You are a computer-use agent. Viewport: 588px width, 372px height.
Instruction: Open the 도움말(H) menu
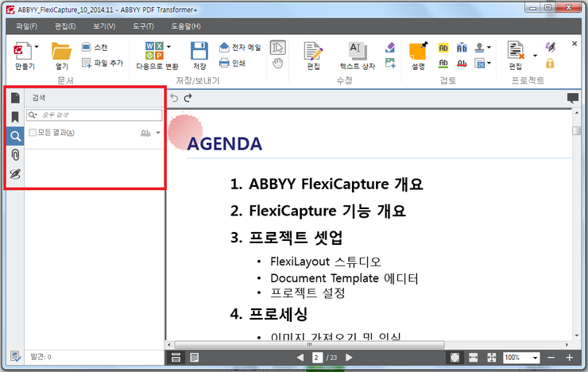[186, 26]
